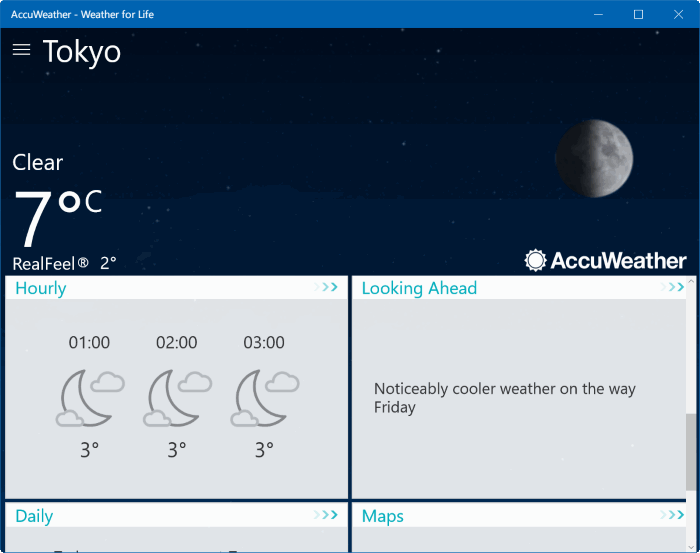Maximize the AccuWeather window
The image size is (700, 553).
click(x=638, y=14)
